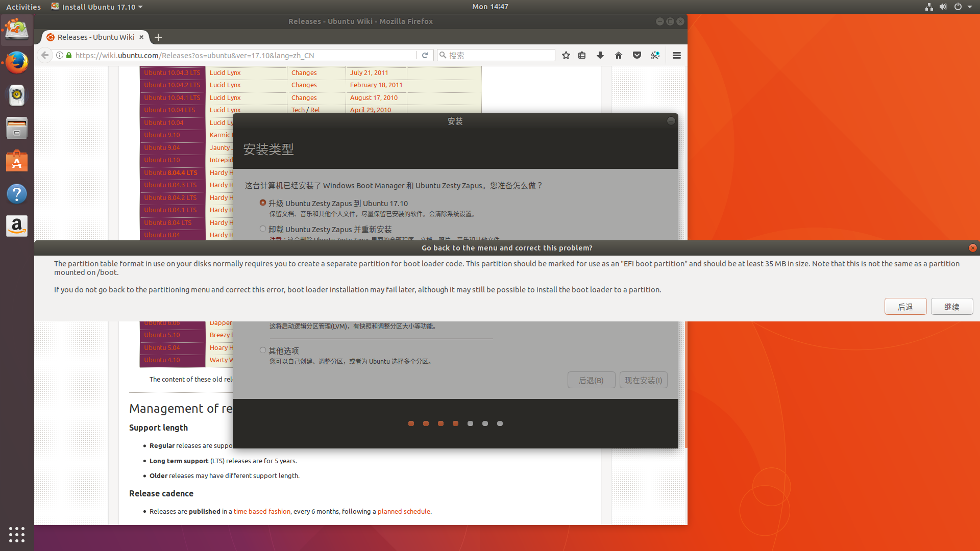The height and width of the screenshot is (551, 980).
Task: Open the 'time based fashion' link
Action: tap(262, 511)
